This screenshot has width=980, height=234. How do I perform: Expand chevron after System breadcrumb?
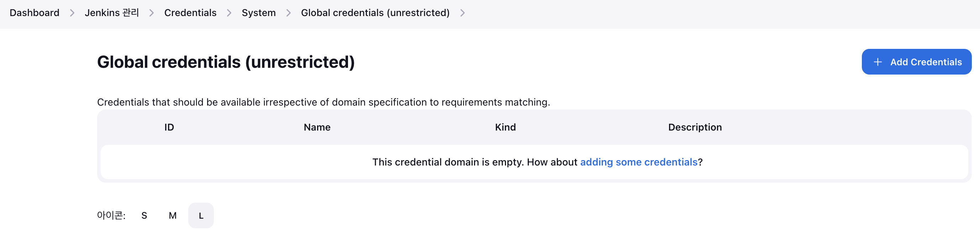(288, 13)
